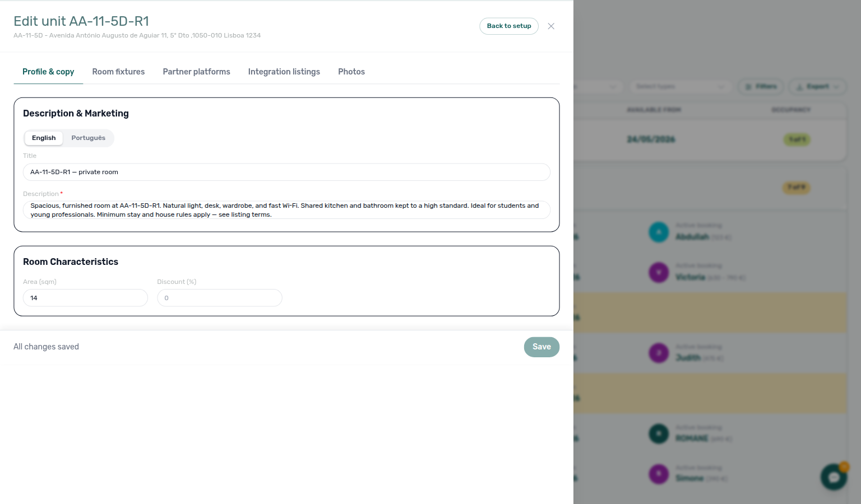Click Simone's avatar in background list
This screenshot has width=861, height=504.
[659, 474]
